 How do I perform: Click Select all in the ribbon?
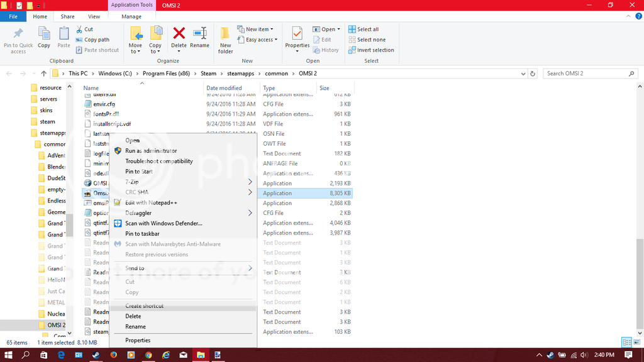(x=367, y=30)
